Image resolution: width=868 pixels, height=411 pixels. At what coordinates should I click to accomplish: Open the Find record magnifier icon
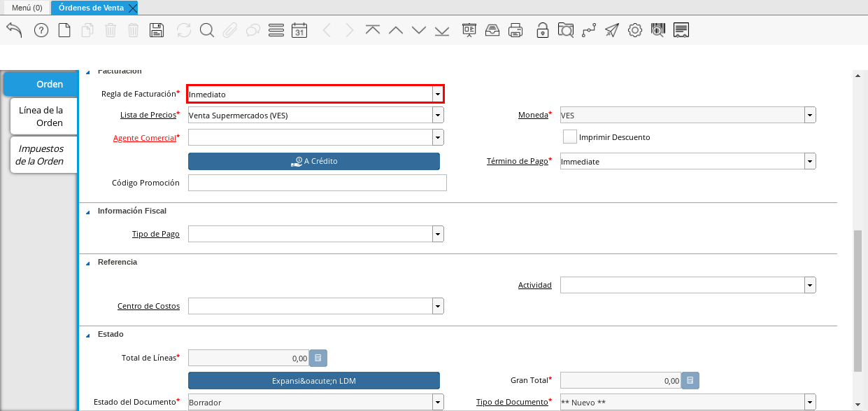[206, 30]
